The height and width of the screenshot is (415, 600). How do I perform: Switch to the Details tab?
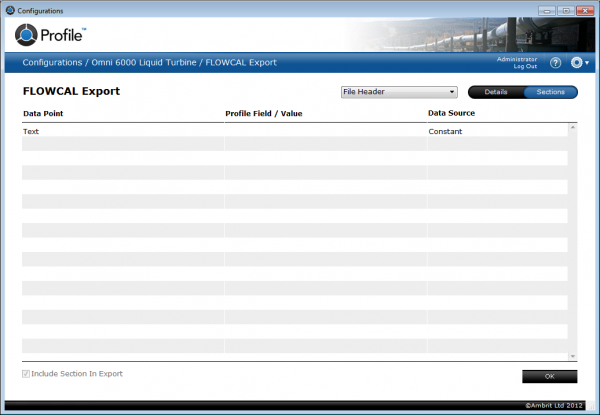tap(496, 92)
